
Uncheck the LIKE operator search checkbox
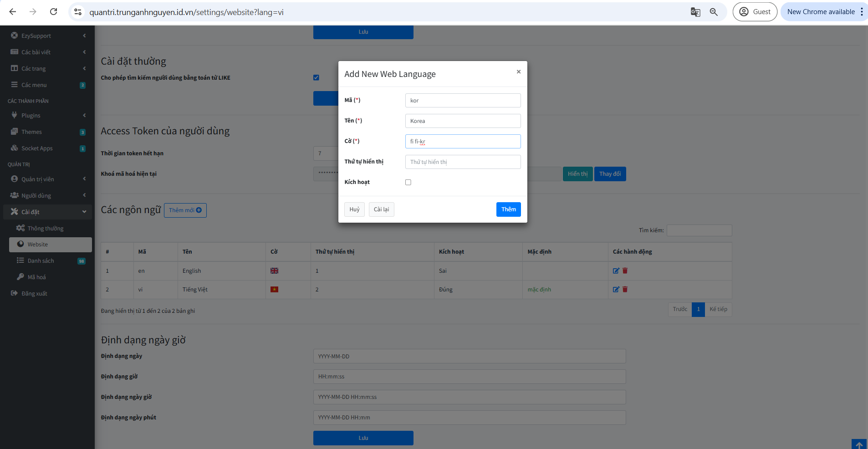316,77
